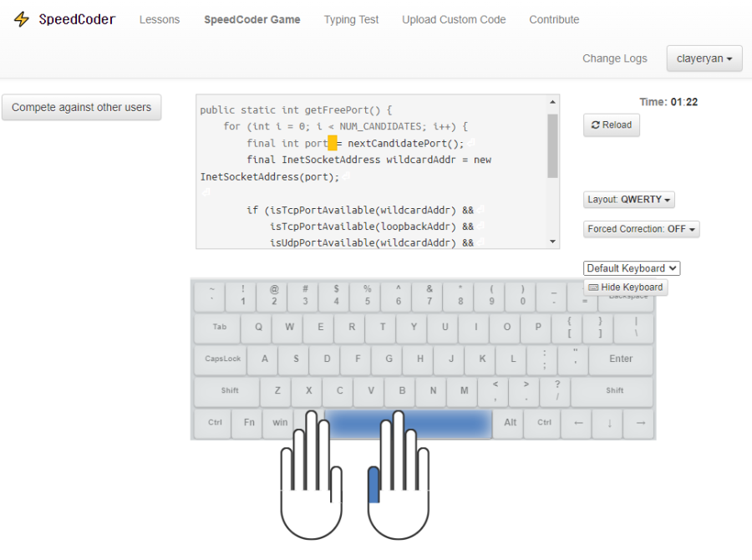The image size is (752, 560).
Task: Go to Typing Test
Action: point(351,20)
